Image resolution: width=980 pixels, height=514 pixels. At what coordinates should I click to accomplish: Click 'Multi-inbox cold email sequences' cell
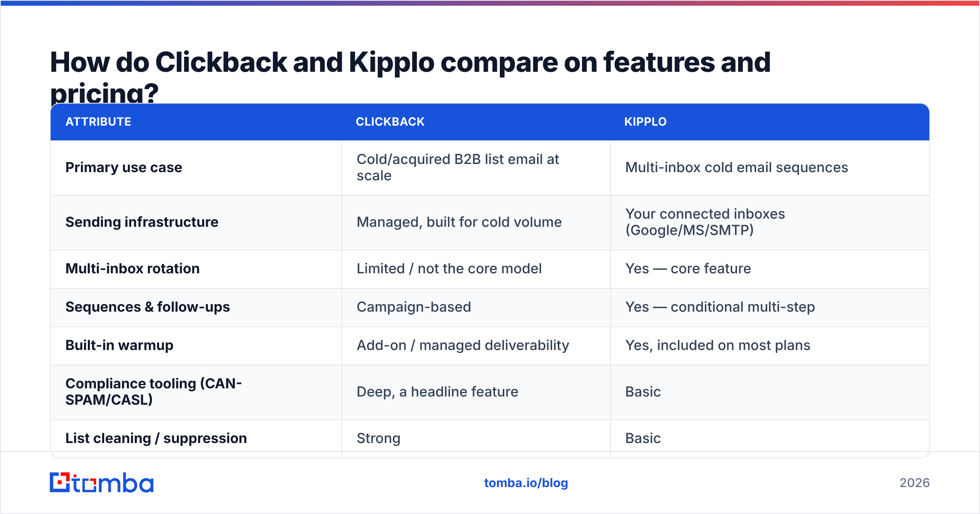(x=736, y=167)
